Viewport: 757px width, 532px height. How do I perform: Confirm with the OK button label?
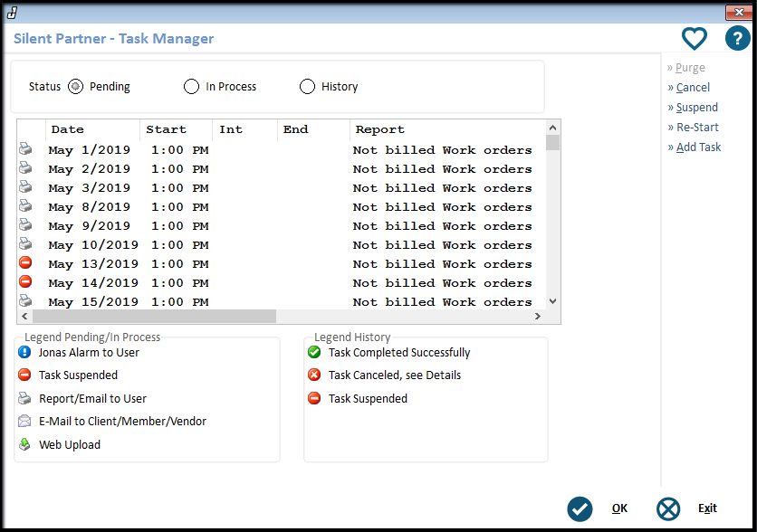[619, 508]
